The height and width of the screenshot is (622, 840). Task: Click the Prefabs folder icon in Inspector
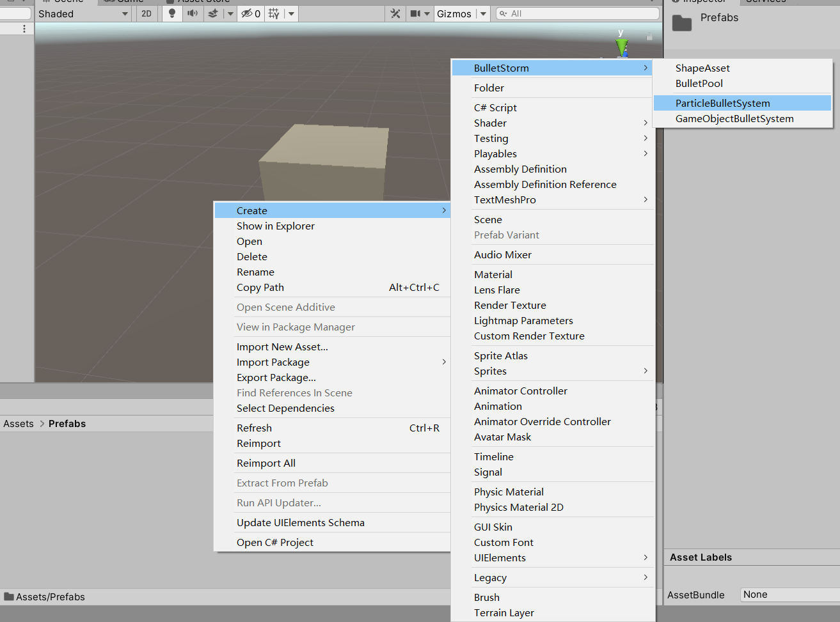(682, 24)
